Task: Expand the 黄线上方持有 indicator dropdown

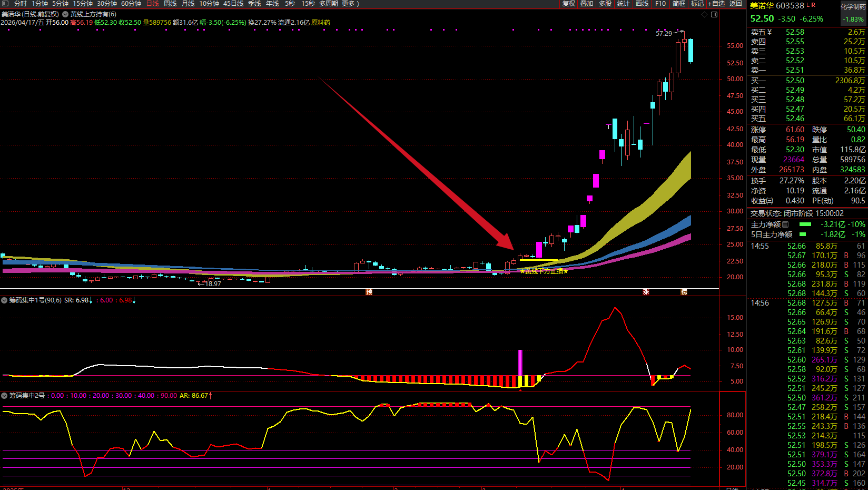Action: [65, 14]
